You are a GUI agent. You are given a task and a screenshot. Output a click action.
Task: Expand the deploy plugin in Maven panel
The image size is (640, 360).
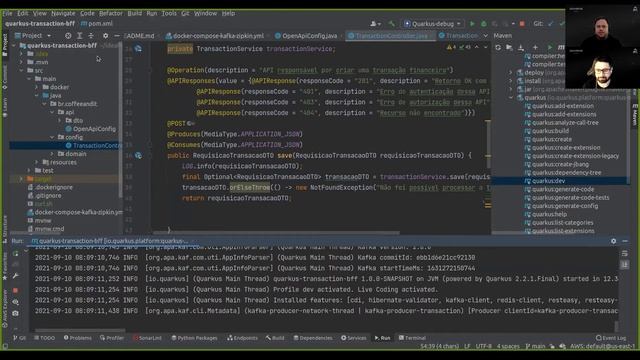511,73
